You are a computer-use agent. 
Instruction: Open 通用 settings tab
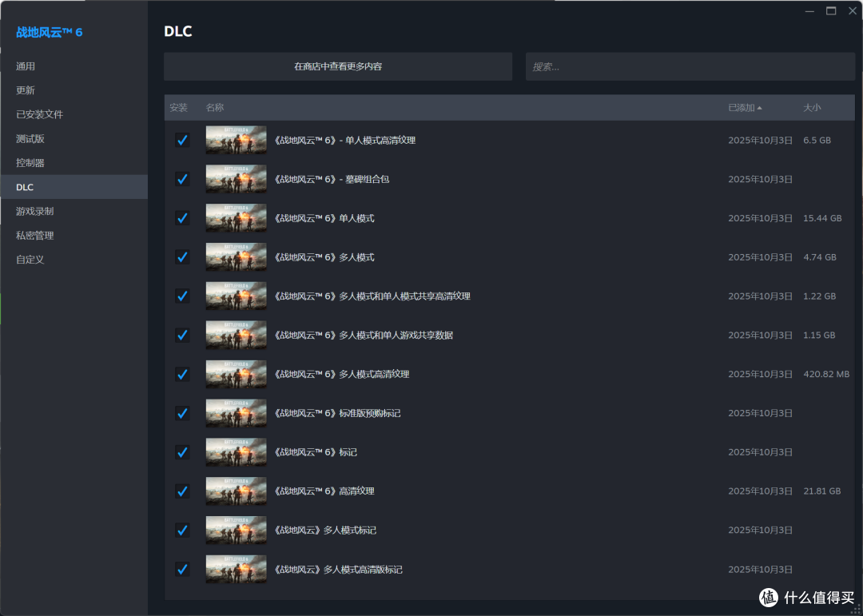click(74, 66)
